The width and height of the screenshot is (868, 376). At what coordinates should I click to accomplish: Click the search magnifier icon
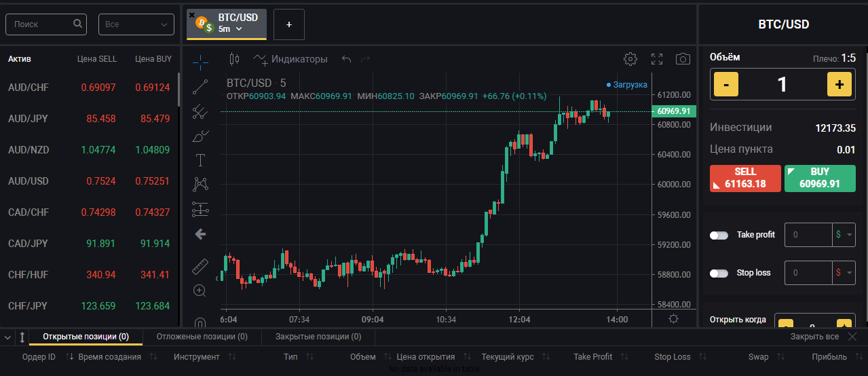(x=78, y=24)
